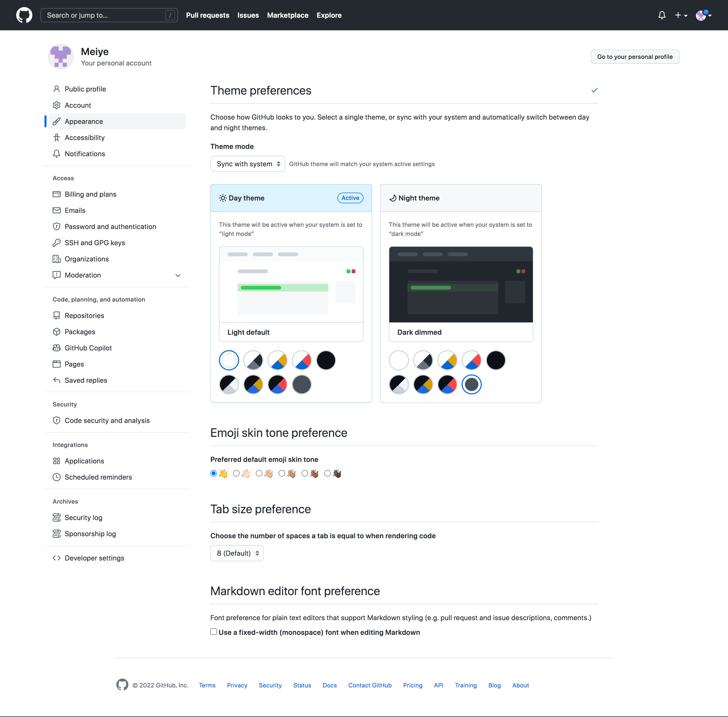The height and width of the screenshot is (717, 728).
Task: Pick the grey dark dimmed swatch under Day theme
Action: [x=302, y=385]
